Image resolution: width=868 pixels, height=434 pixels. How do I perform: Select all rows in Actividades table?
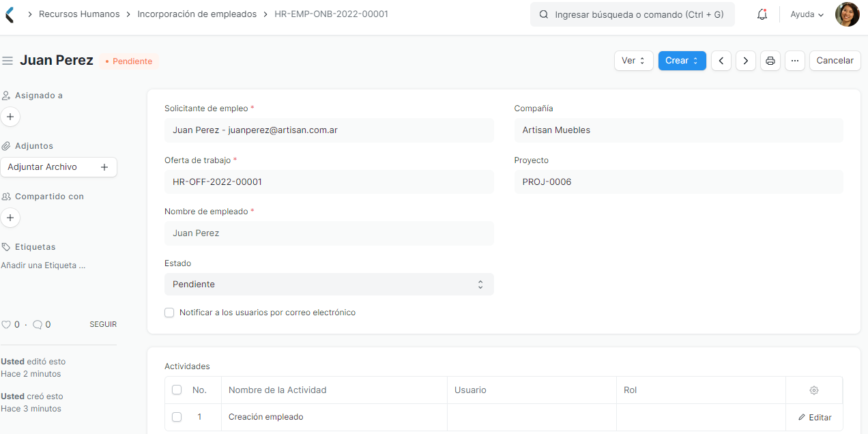pyautogui.click(x=177, y=390)
